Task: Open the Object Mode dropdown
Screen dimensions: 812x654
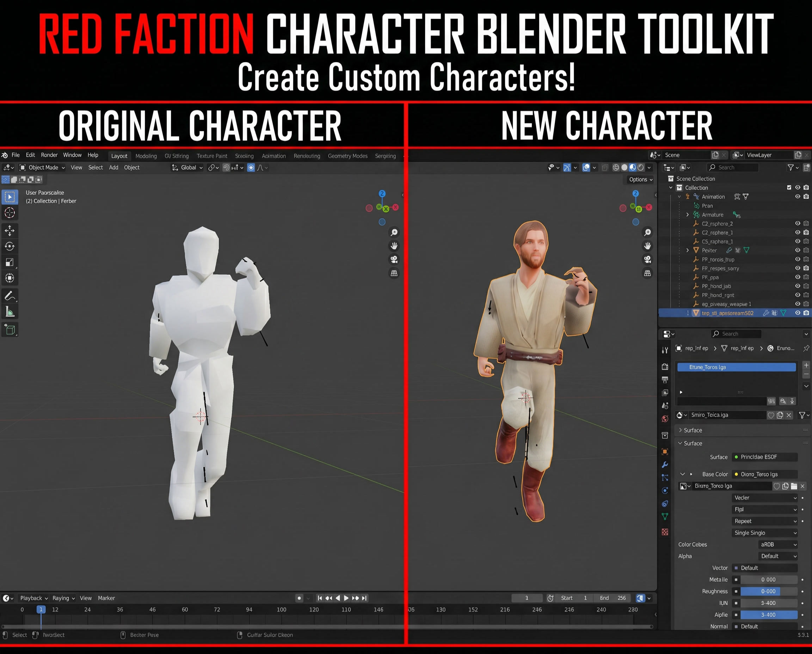Action: (43, 168)
